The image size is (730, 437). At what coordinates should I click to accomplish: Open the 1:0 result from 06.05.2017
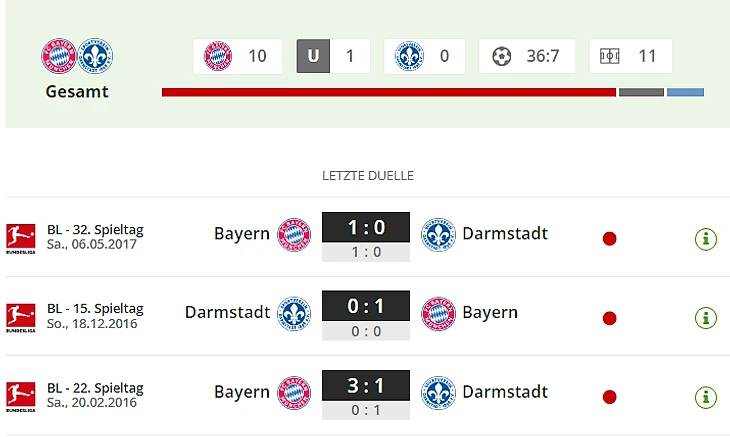pos(366,228)
